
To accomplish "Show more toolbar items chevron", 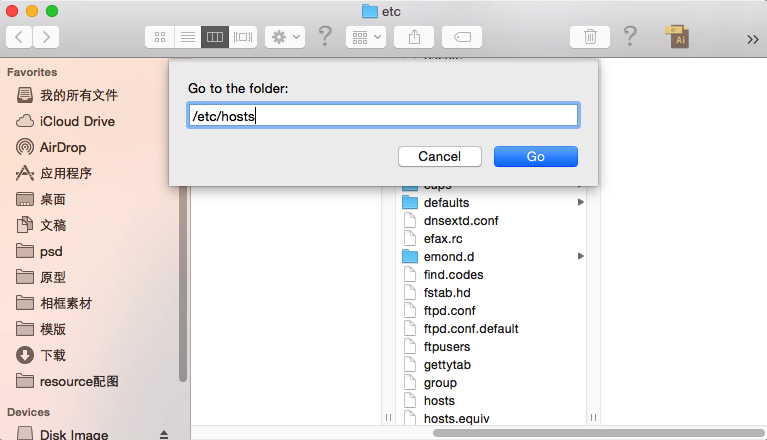I will click(752, 39).
